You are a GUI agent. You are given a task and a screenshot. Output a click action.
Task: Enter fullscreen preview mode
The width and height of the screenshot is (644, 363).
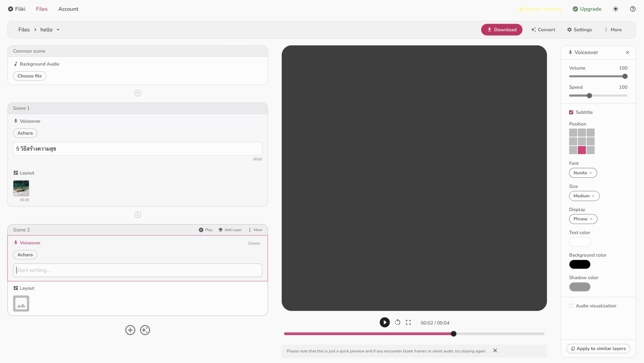(x=408, y=322)
